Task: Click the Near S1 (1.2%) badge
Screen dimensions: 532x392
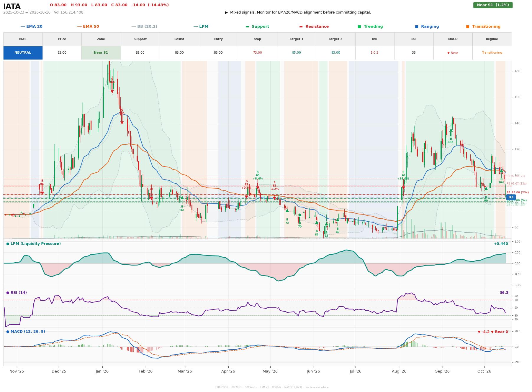Action: 493,5
